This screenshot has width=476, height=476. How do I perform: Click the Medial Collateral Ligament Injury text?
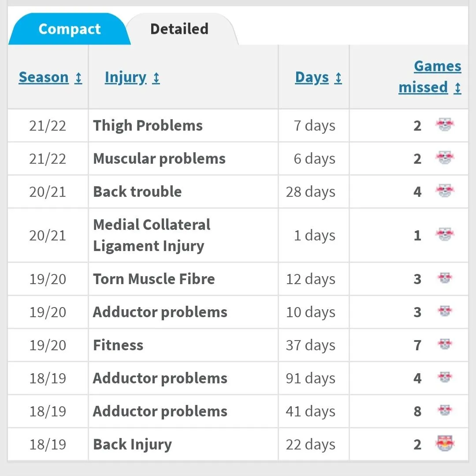(x=151, y=235)
